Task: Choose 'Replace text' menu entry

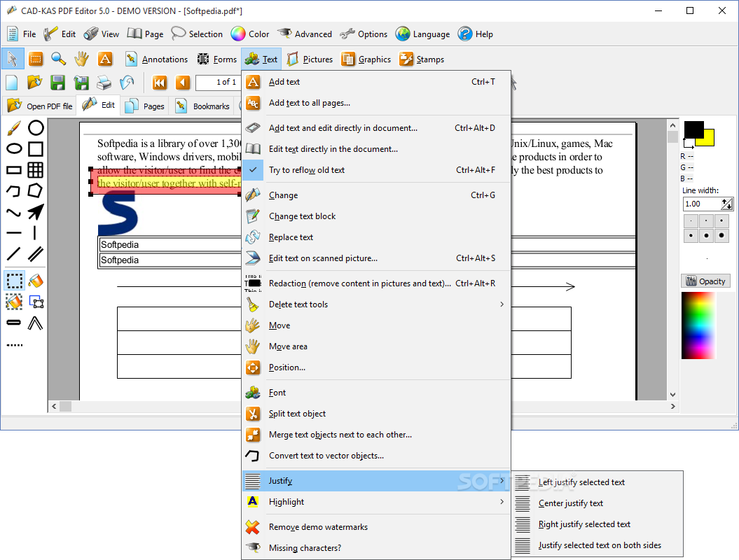Action: (377, 237)
